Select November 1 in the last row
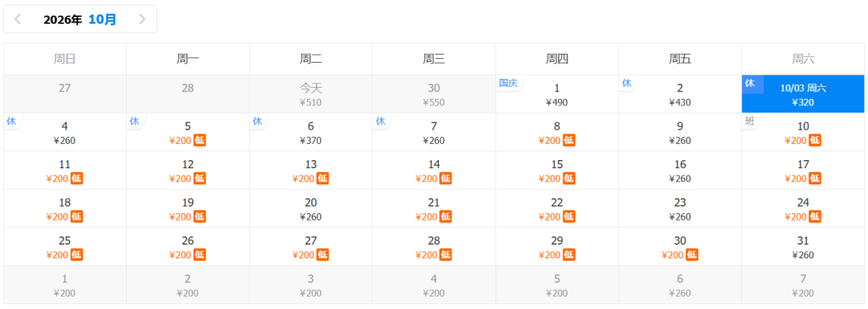 [65, 285]
